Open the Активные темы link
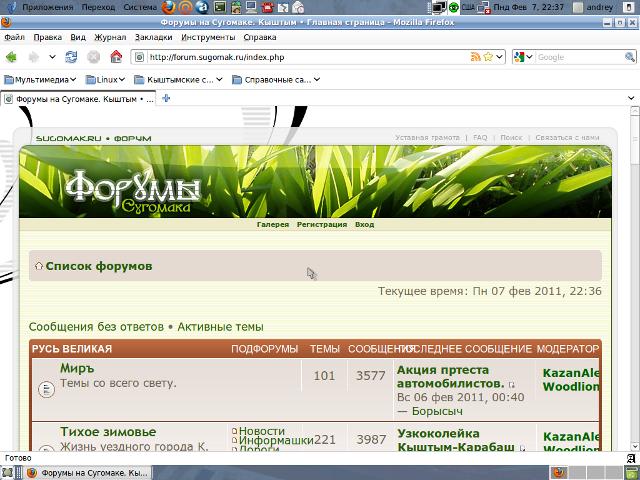Viewport: 640px width, 480px height. pos(220,327)
